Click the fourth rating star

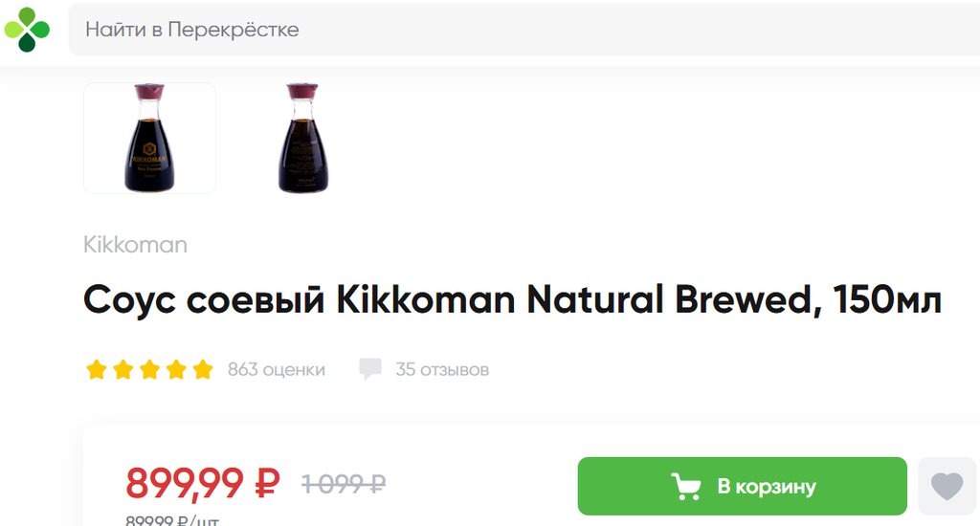(176, 370)
